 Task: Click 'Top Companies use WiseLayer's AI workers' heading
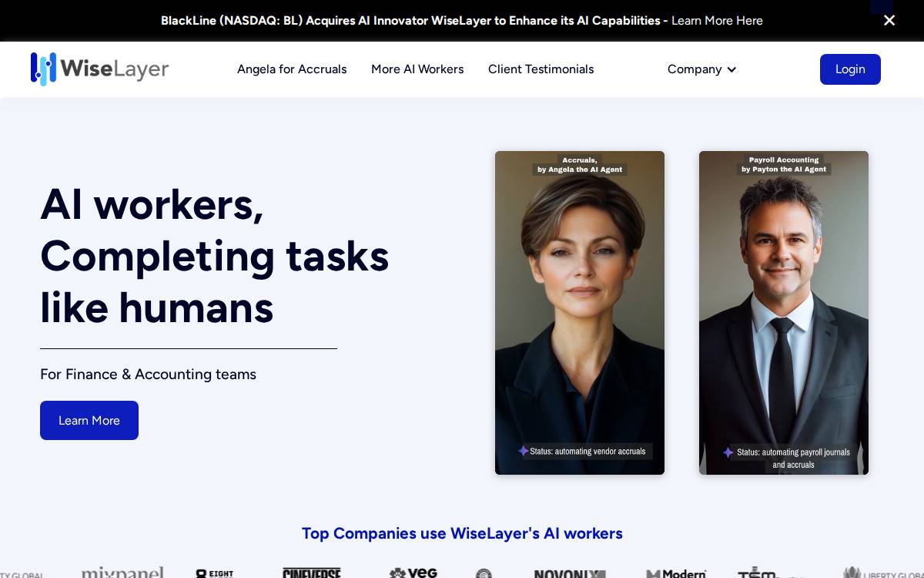462,533
